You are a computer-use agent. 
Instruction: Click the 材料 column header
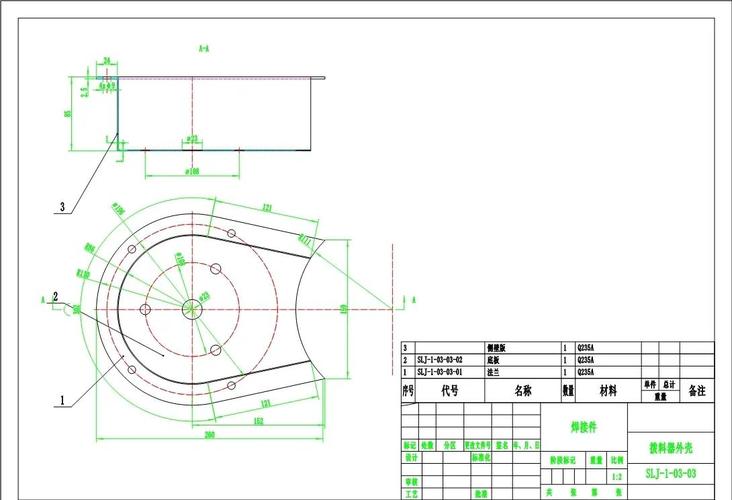(x=607, y=390)
